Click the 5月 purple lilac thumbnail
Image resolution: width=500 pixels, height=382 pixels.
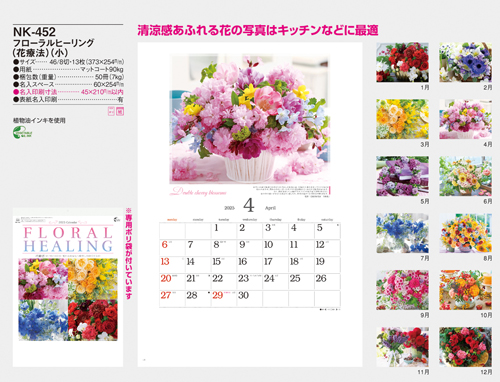(402, 176)
